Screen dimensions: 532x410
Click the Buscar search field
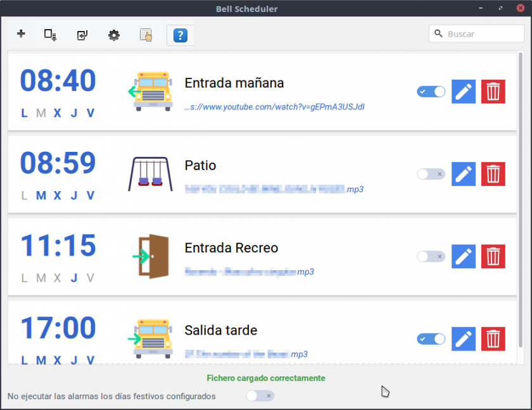pos(481,34)
